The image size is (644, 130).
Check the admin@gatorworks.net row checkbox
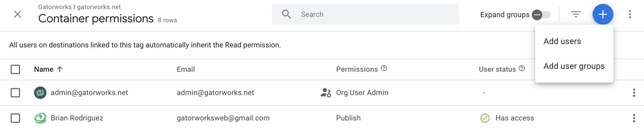click(15, 93)
